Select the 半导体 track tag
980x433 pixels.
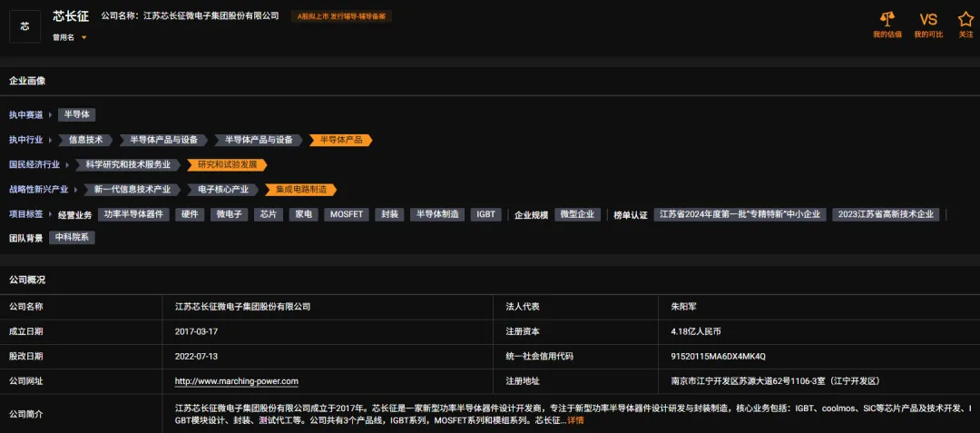[x=77, y=115]
